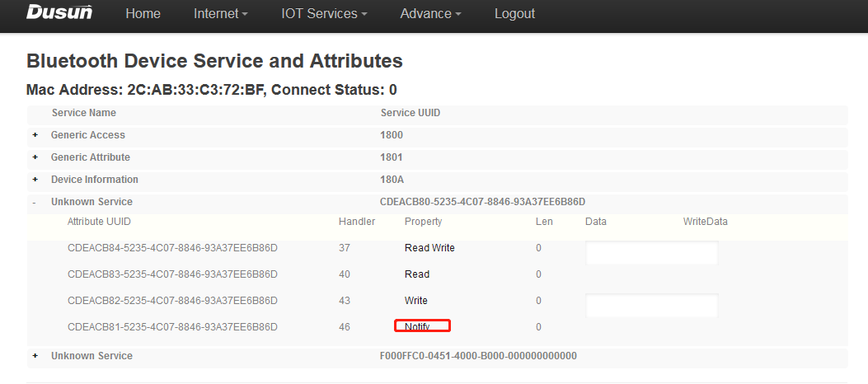Image resolution: width=868 pixels, height=384 pixels.
Task: Click the Read Write property of handler 37
Action: (x=429, y=248)
